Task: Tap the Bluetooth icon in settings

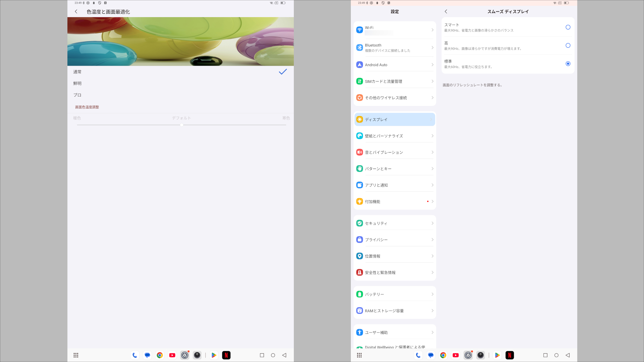Action: point(360,48)
